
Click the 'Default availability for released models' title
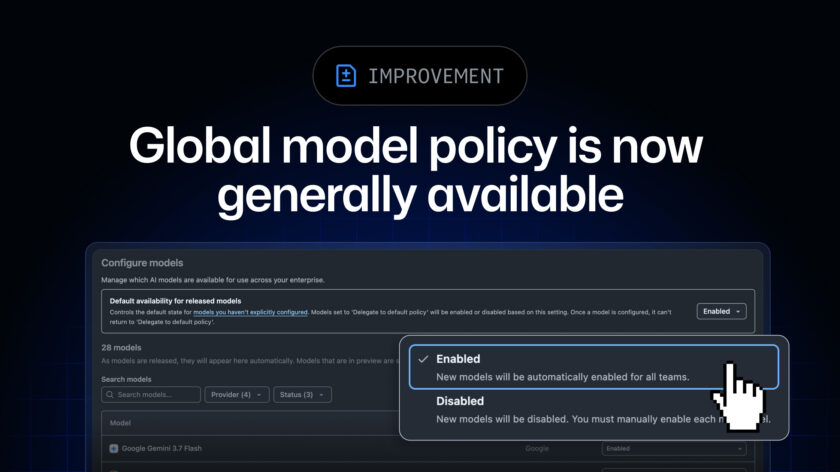click(x=175, y=301)
